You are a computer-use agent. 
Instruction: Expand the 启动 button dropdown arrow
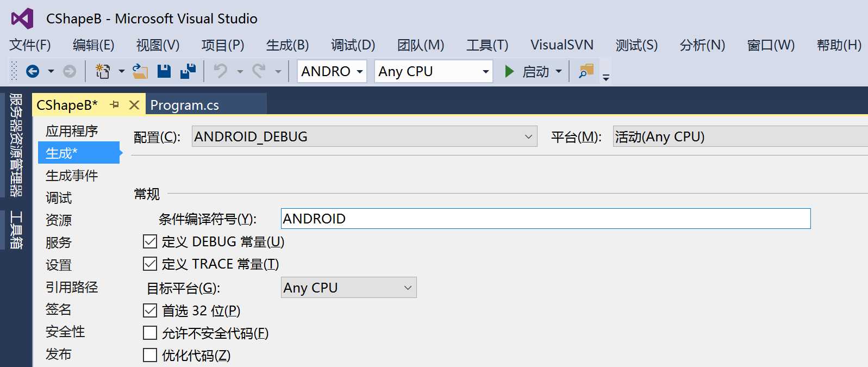coord(559,71)
